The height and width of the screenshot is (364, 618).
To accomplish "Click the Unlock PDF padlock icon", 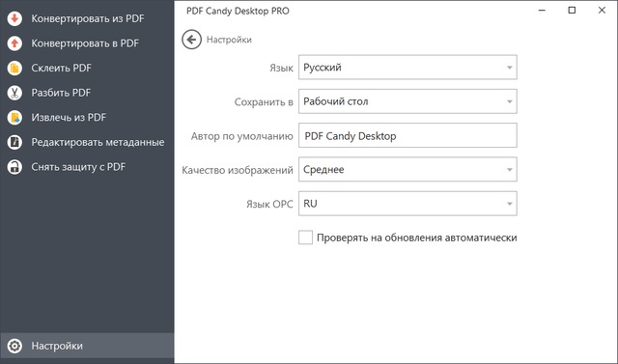I will (14, 167).
